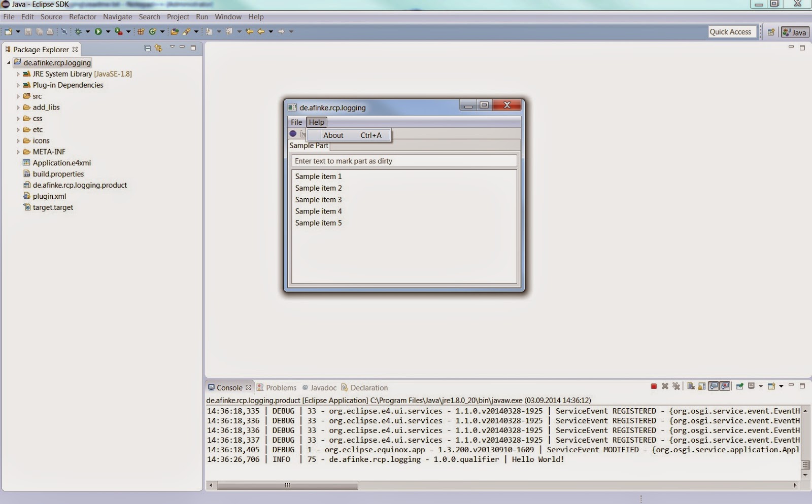Click the 'Enter text to mark part as dirty' field
812x504 pixels.
[x=404, y=161]
